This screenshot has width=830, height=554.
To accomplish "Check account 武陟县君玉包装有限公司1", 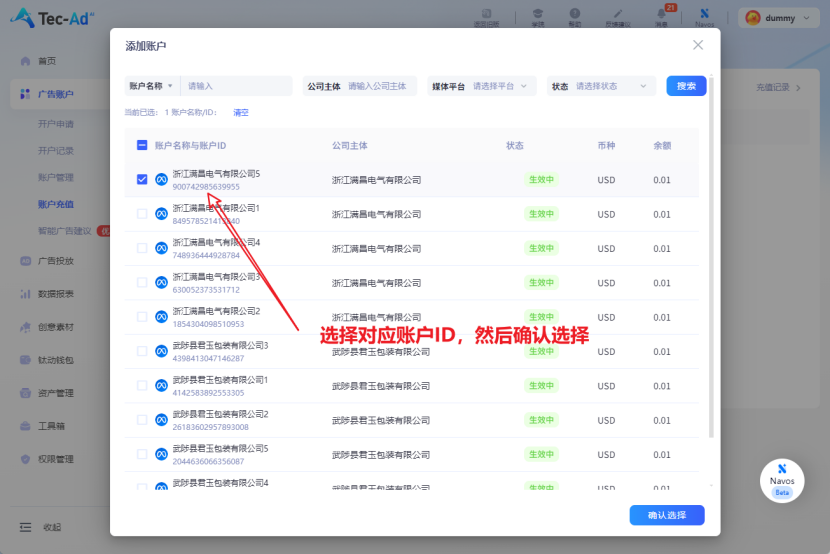I will (142, 386).
